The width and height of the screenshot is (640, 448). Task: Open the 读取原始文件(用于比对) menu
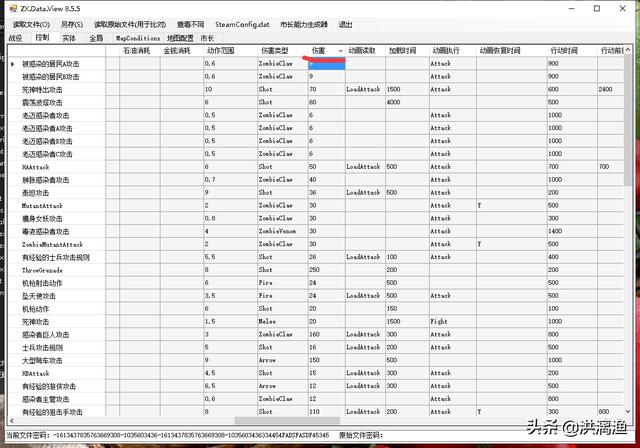click(144, 24)
